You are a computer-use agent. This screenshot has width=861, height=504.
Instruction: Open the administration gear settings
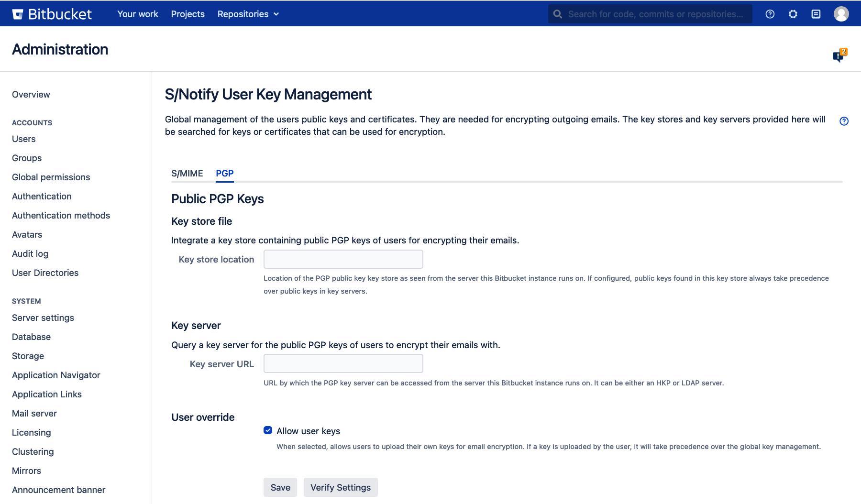(x=793, y=14)
